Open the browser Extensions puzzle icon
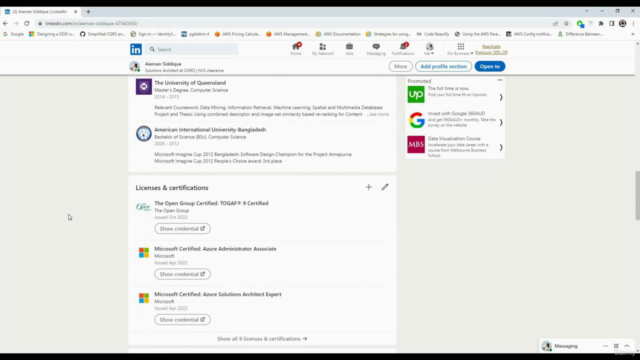The height and width of the screenshot is (360, 640). click(601, 24)
